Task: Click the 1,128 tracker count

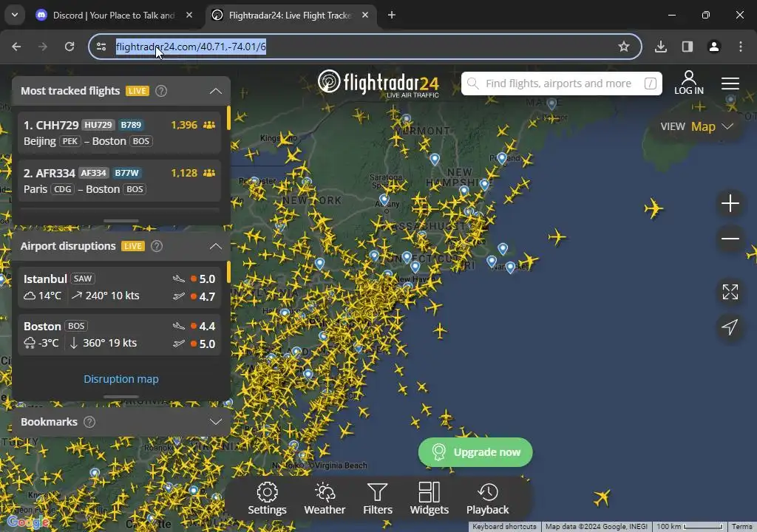Action: [x=184, y=173]
